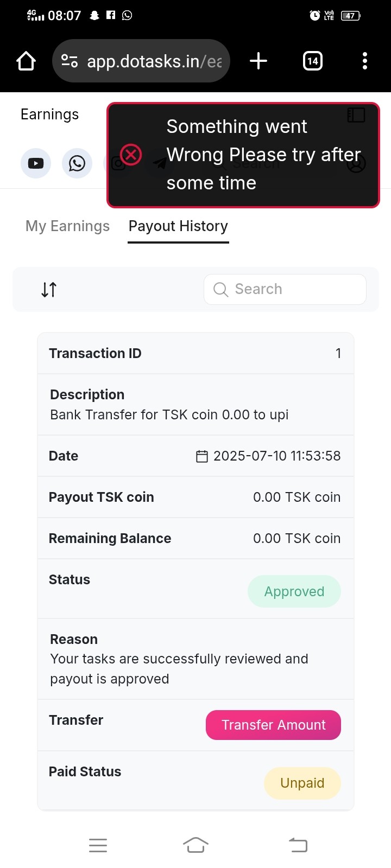Switch to the My Earnings tab
The image size is (391, 868).
pyautogui.click(x=67, y=226)
